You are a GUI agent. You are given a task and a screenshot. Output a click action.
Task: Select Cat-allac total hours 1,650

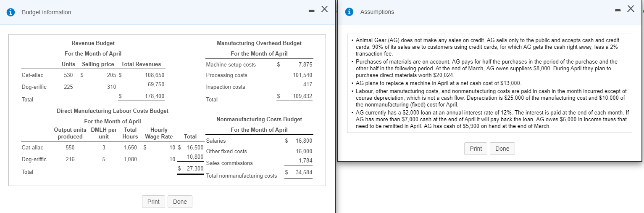coord(130,147)
